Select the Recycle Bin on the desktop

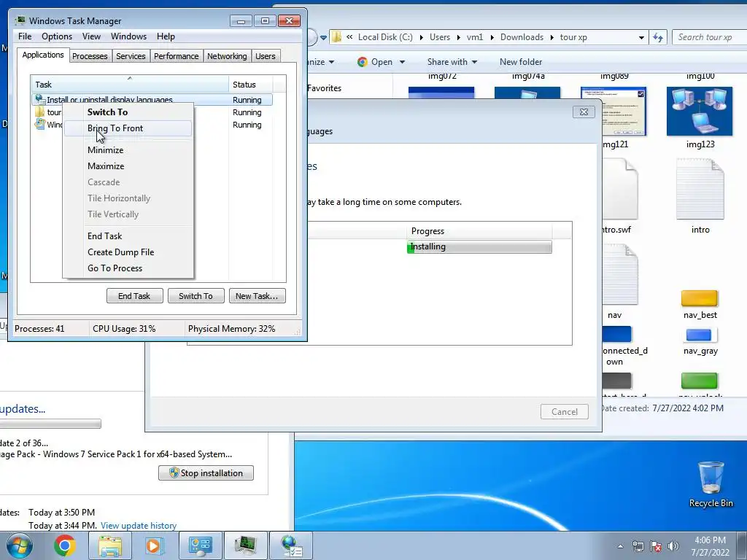[x=711, y=484]
